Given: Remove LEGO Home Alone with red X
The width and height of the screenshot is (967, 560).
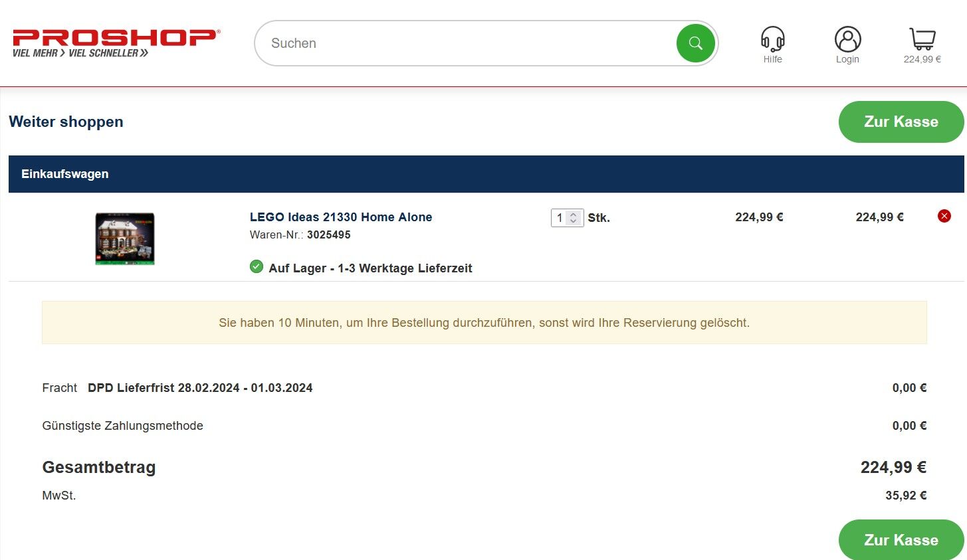Looking at the screenshot, I should [x=944, y=216].
